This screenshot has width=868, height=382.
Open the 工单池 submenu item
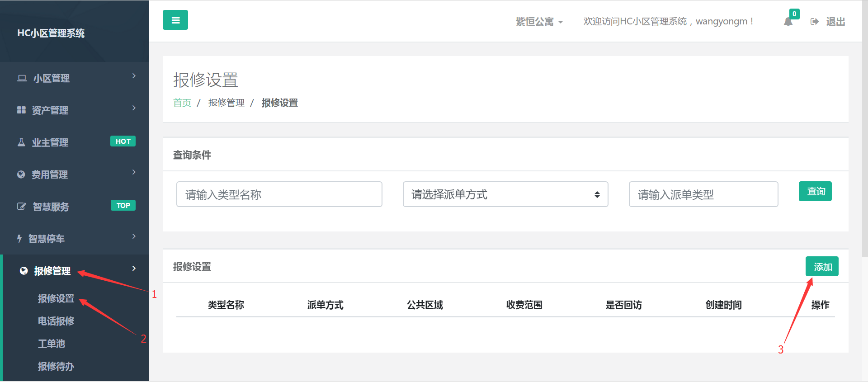point(52,344)
